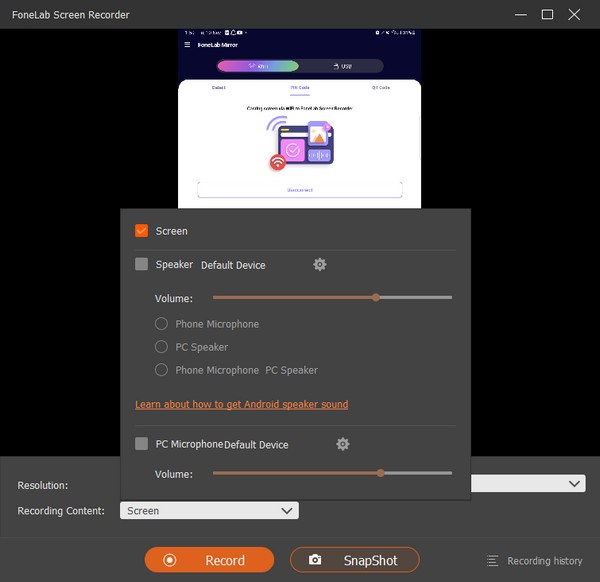Open Recording history
This screenshot has width=600, height=582.
pos(534,561)
